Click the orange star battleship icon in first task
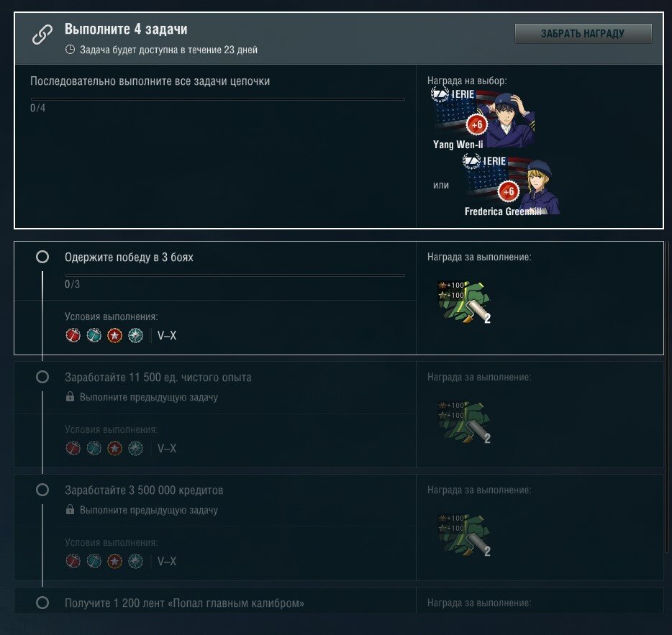Screen dimensions: 672x635 pos(114,335)
